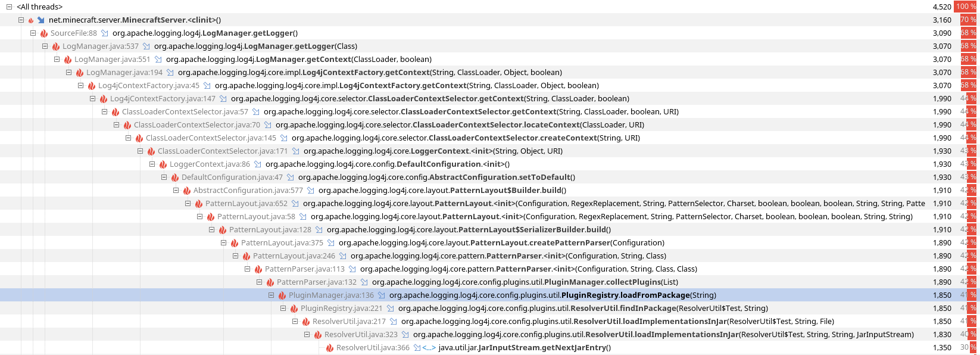Click the call arrow icon after SourceFile:88

coord(105,33)
